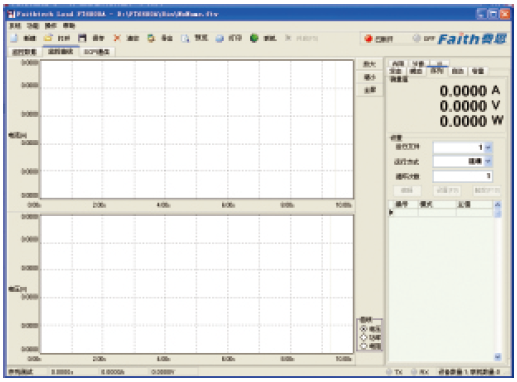The width and height of the screenshot is (517, 382).
Task: Save using the floppy disk toolbar icon
Action: [82, 38]
